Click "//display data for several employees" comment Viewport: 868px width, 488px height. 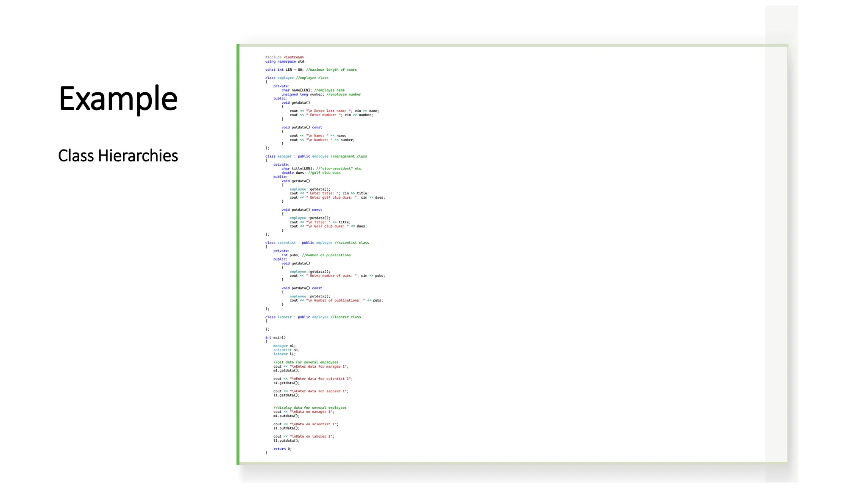tap(310, 408)
